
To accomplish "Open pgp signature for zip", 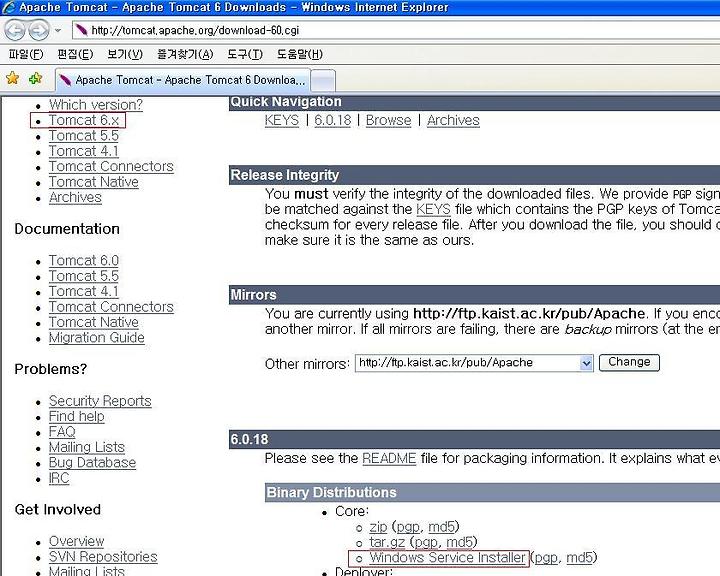I will coord(408,527).
